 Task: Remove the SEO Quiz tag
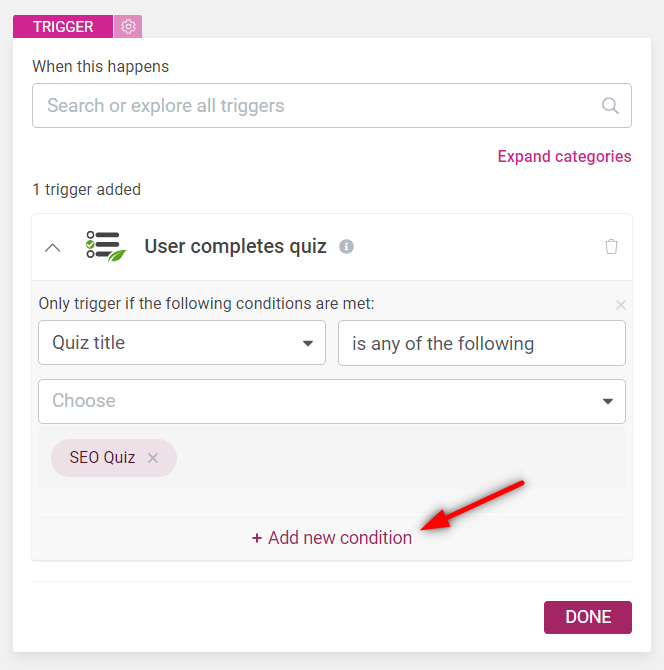tap(153, 458)
